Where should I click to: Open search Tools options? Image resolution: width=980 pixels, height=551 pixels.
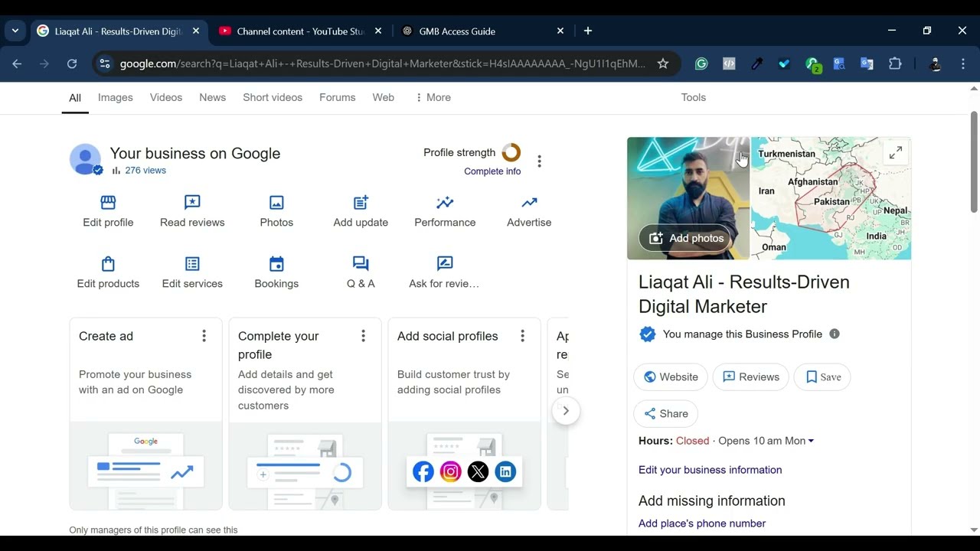point(694,97)
